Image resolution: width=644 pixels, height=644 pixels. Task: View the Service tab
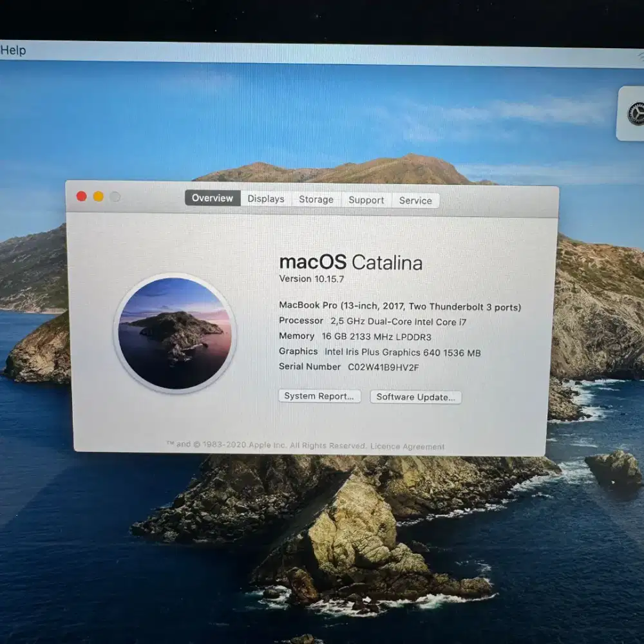(415, 201)
